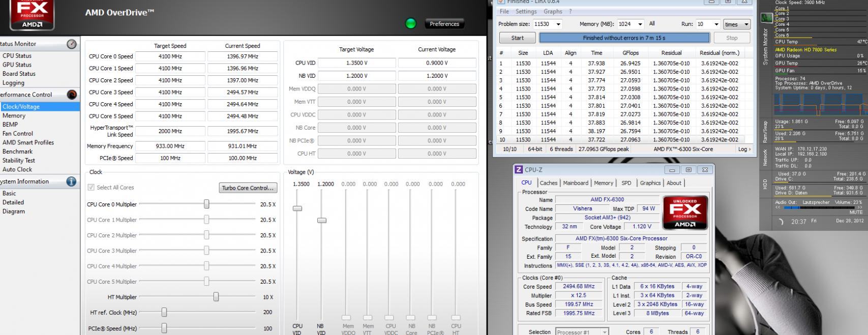Click the CPU VID vertical voltage slider

coord(297,208)
